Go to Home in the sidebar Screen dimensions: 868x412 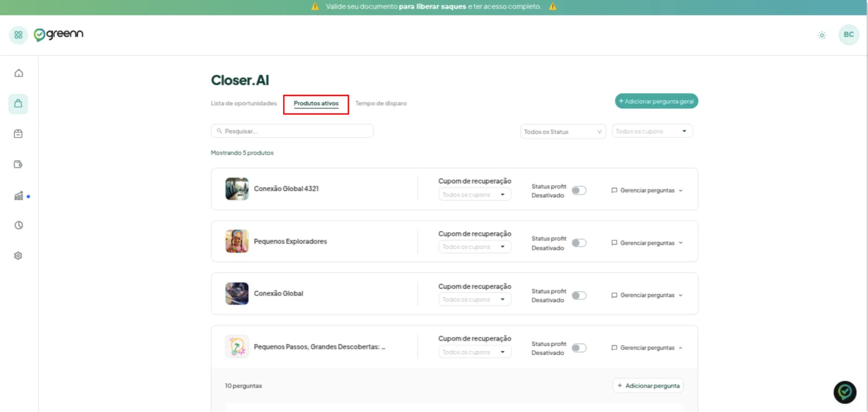(x=18, y=73)
